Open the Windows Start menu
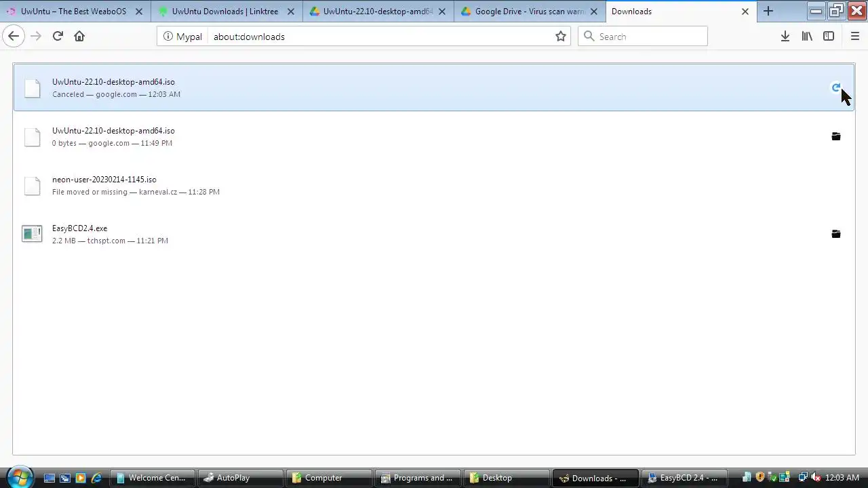Viewport: 868px width, 488px height. pyautogui.click(x=19, y=477)
